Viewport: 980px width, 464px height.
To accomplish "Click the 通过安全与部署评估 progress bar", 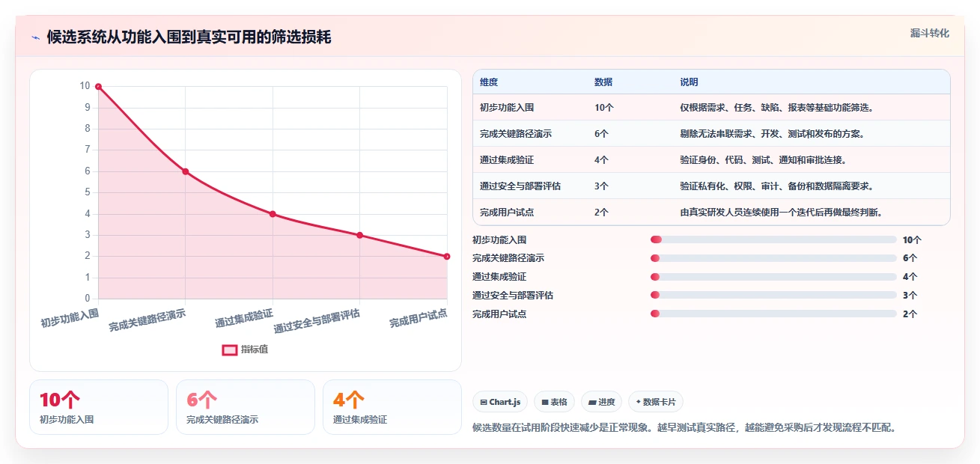I will pyautogui.click(x=773, y=296).
